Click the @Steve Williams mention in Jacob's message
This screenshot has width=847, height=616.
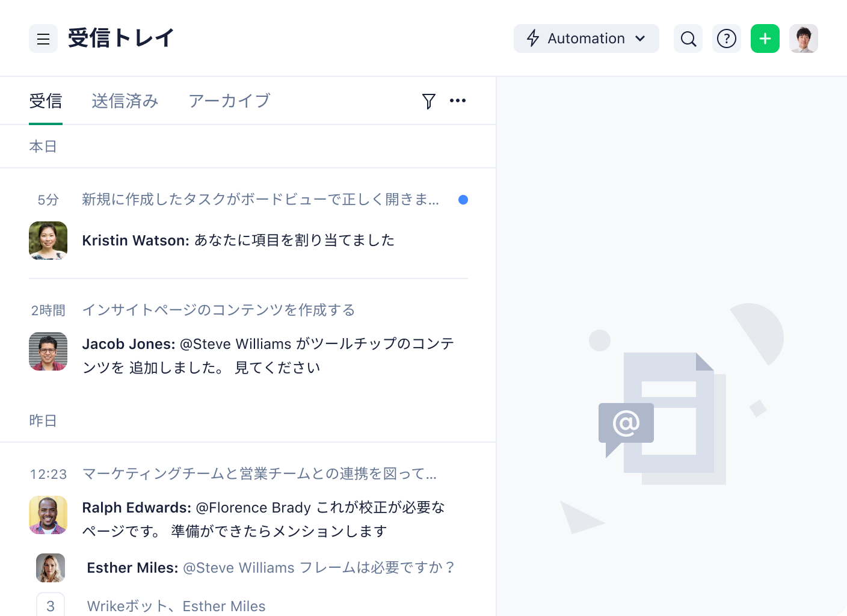(236, 344)
